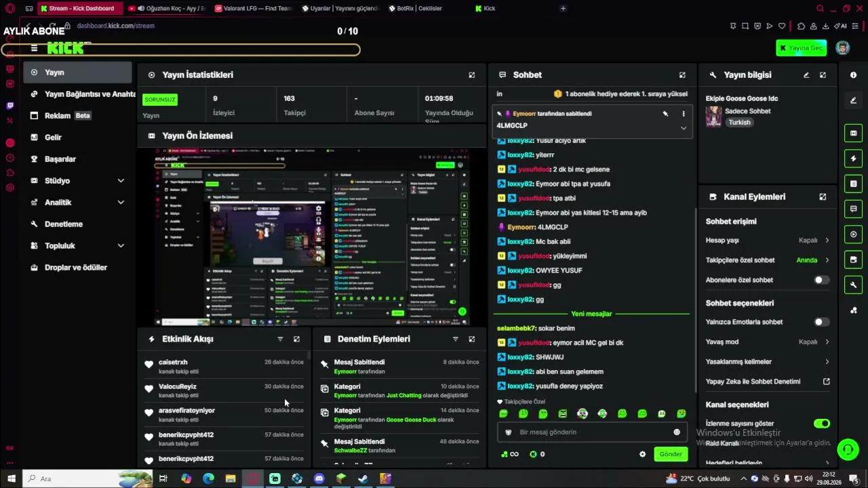
Task: Focus the Windows taskbar search box
Action: point(87,479)
